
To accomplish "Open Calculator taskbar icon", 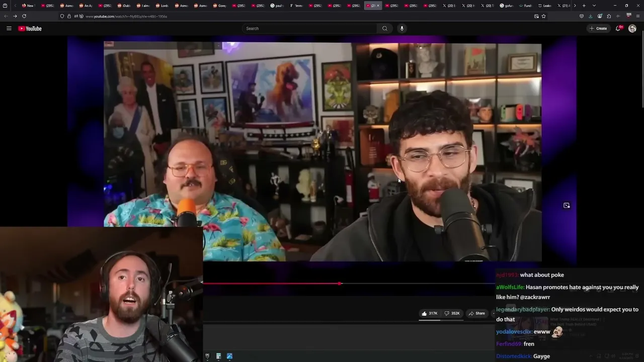I will pos(218,356).
